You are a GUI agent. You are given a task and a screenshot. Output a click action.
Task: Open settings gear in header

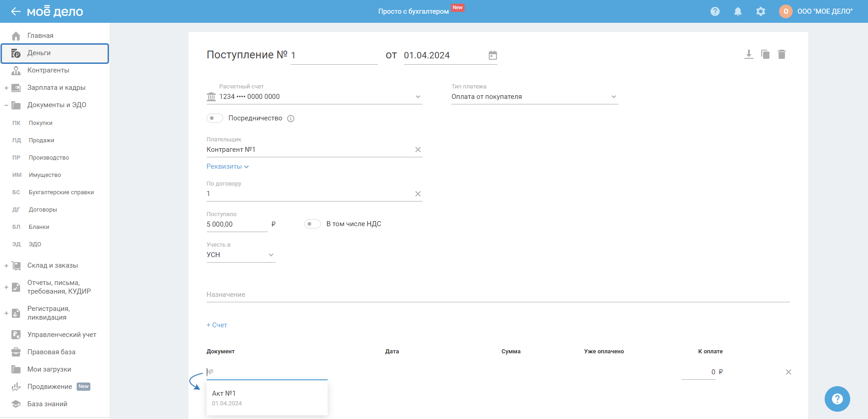[760, 11]
